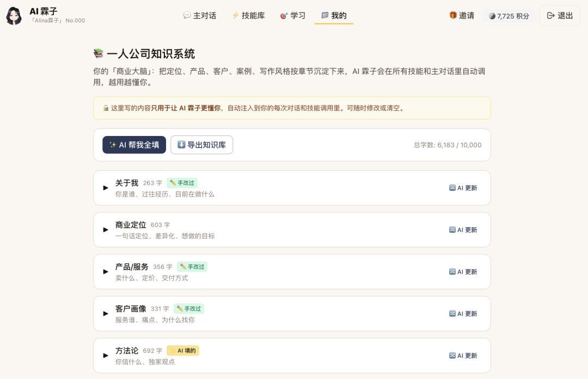This screenshot has width=588, height=379.
Task: Open the 7,725 积分 points badge
Action: click(509, 16)
